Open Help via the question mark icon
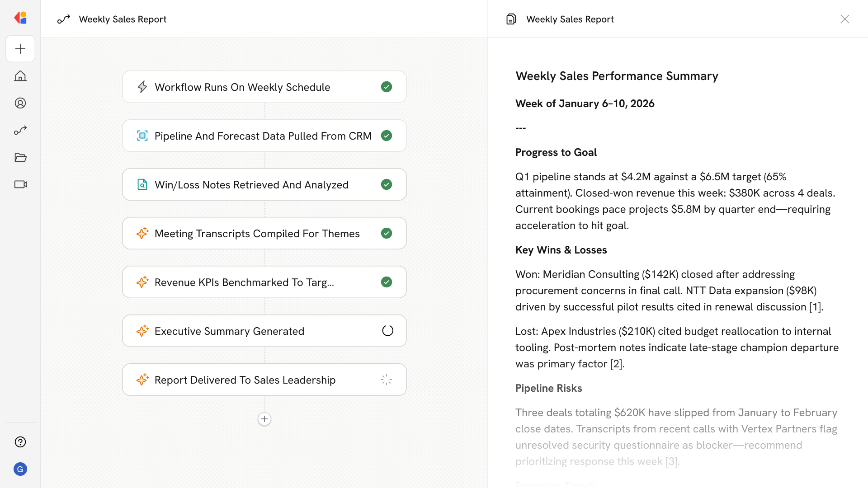The image size is (868, 488). 20,442
